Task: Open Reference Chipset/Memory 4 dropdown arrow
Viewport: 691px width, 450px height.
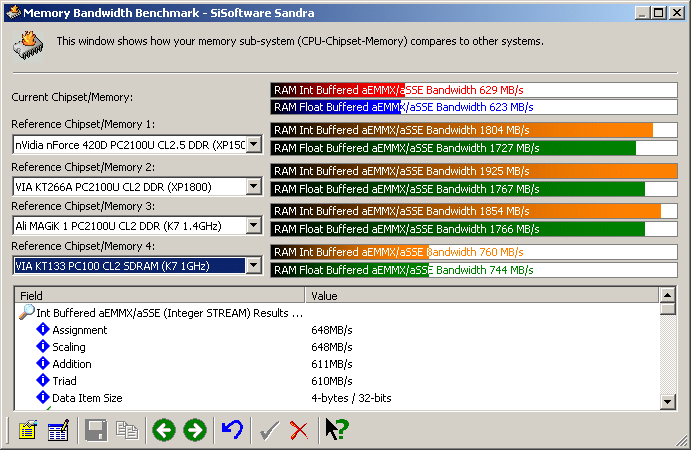Action: (254, 265)
